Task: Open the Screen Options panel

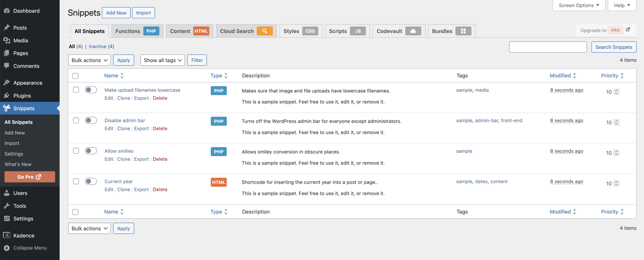Action: pyautogui.click(x=578, y=5)
